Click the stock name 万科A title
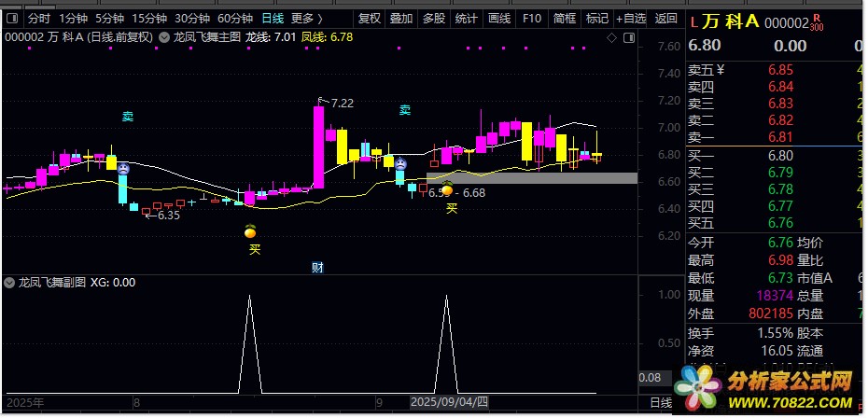Viewport: 868px width, 418px height. tap(732, 22)
